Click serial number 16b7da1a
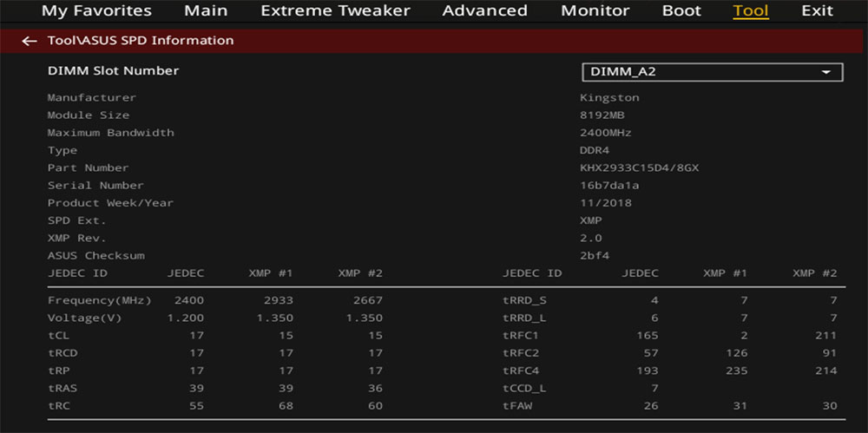The height and width of the screenshot is (433, 868). tap(609, 186)
